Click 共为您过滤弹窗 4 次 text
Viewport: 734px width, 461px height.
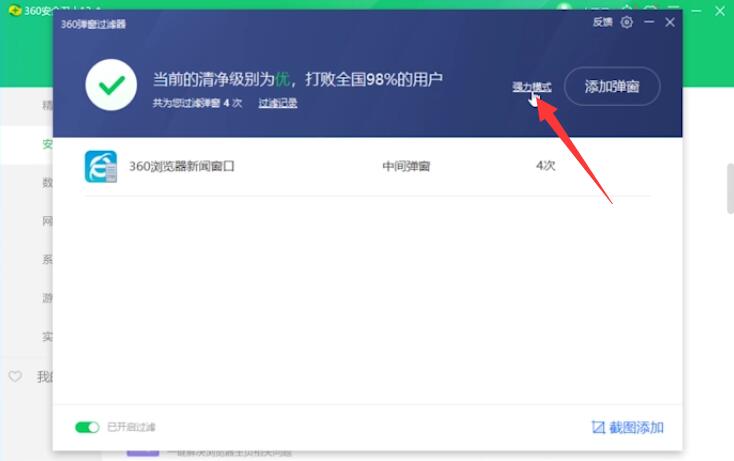(197, 103)
